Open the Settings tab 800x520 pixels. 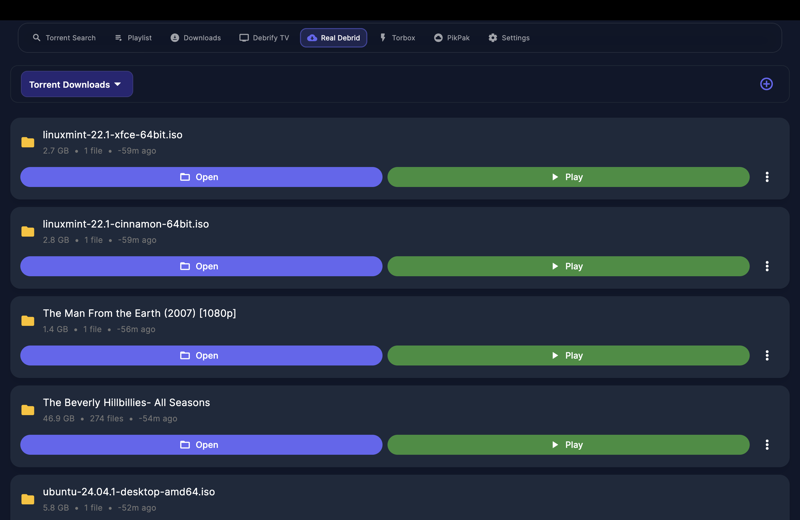click(509, 38)
